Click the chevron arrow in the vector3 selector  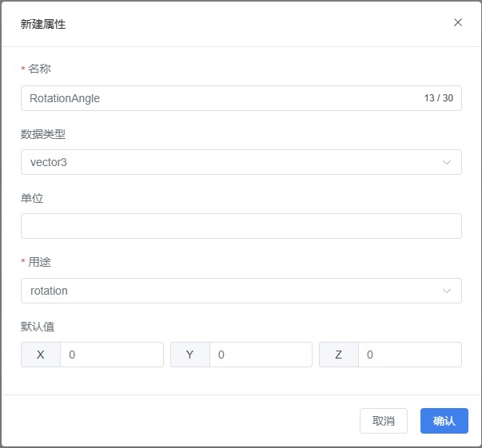[447, 162]
